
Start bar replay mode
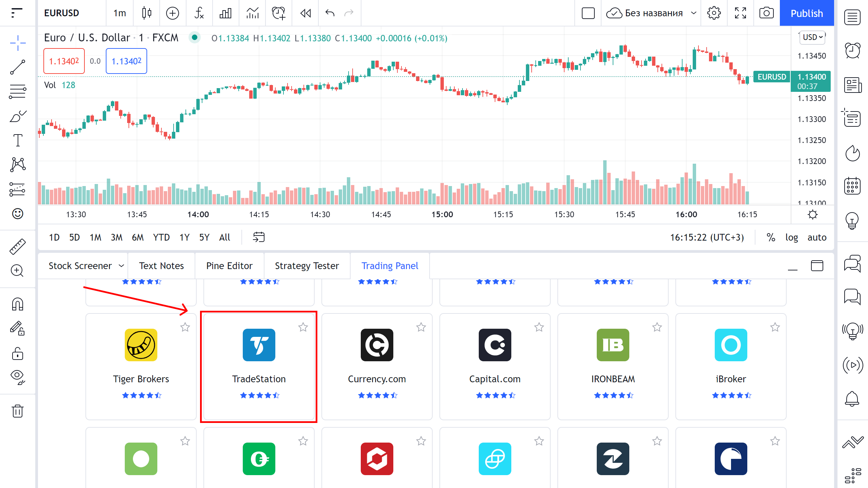click(x=305, y=13)
